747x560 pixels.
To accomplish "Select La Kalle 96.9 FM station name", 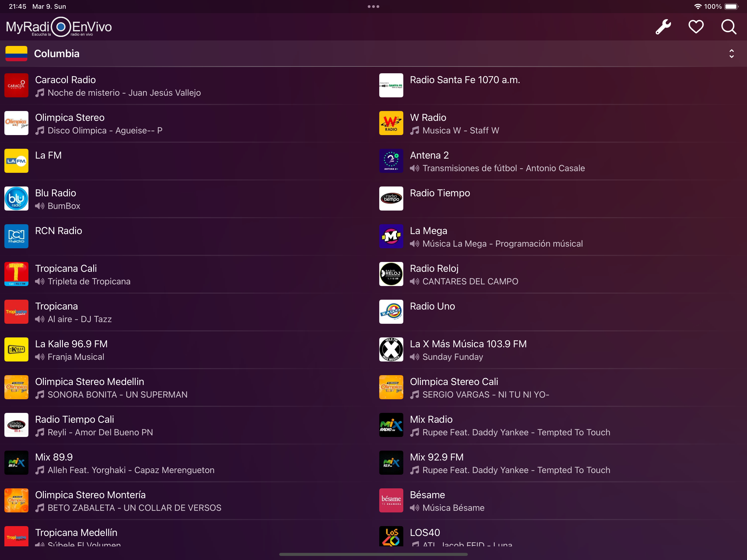I will point(71,344).
